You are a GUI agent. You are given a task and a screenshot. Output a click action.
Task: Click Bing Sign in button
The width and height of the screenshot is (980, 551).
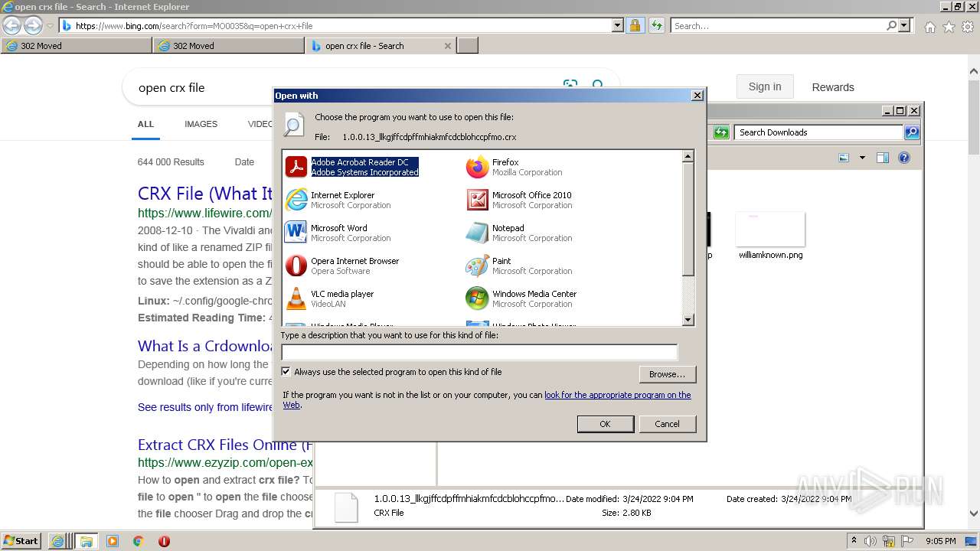tap(765, 86)
